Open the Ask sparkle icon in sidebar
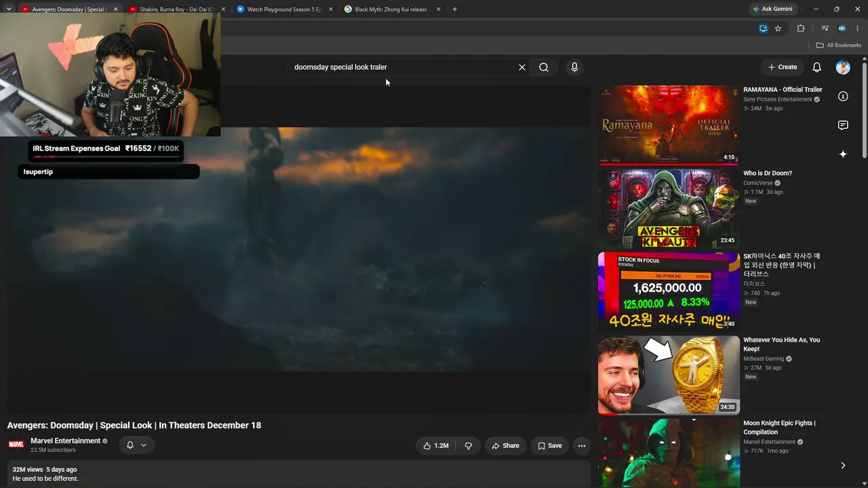Screen dimensions: 868x488 [x=843, y=155]
